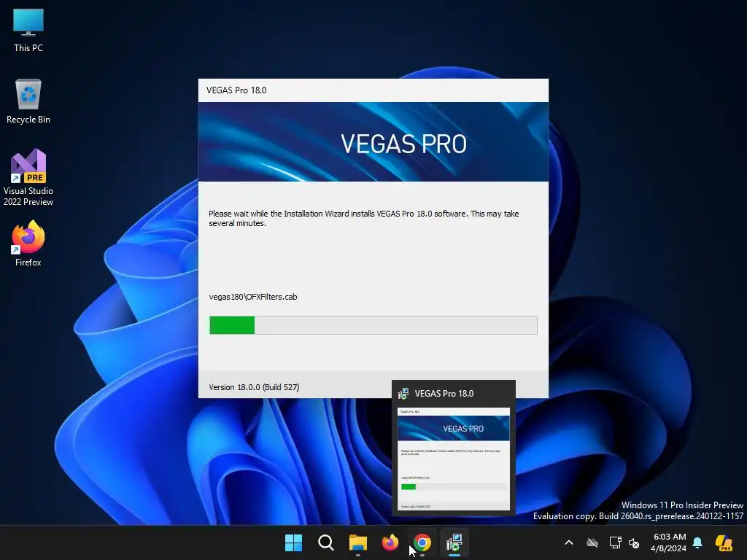The width and height of the screenshot is (747, 560).
Task: Open the Windows Start menu
Action: [293, 542]
